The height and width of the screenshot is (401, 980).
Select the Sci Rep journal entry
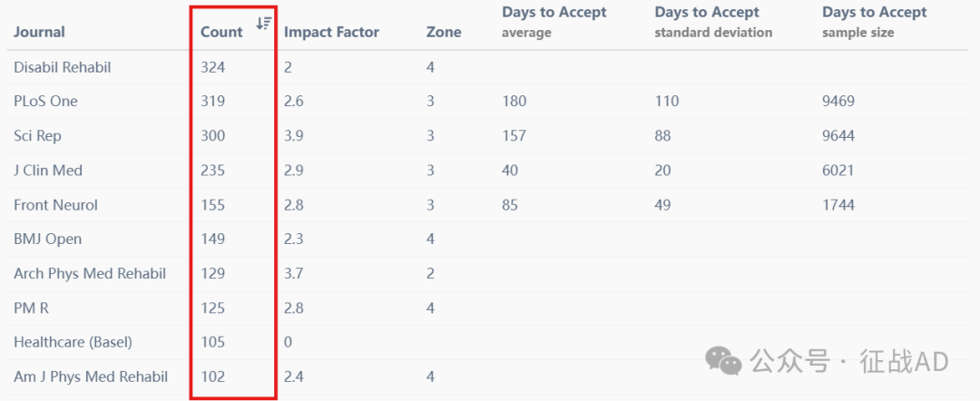[37, 135]
